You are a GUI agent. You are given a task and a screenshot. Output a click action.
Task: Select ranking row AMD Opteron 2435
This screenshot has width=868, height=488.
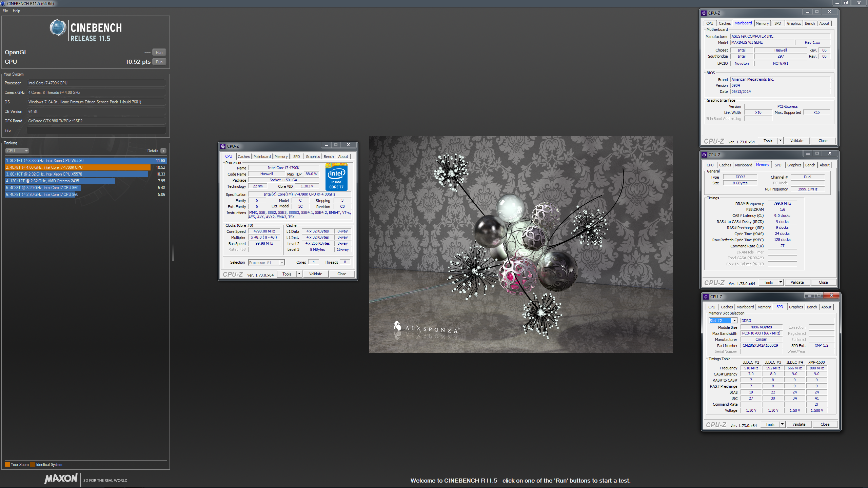click(85, 181)
